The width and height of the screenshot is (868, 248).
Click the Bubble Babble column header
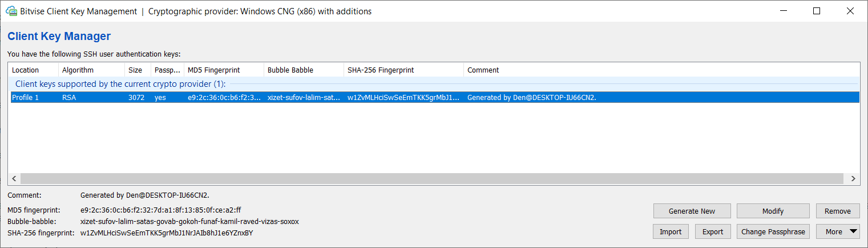pos(304,70)
